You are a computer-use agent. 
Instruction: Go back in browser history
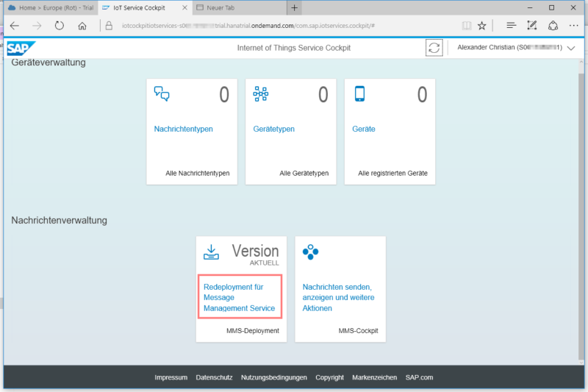pos(15,26)
